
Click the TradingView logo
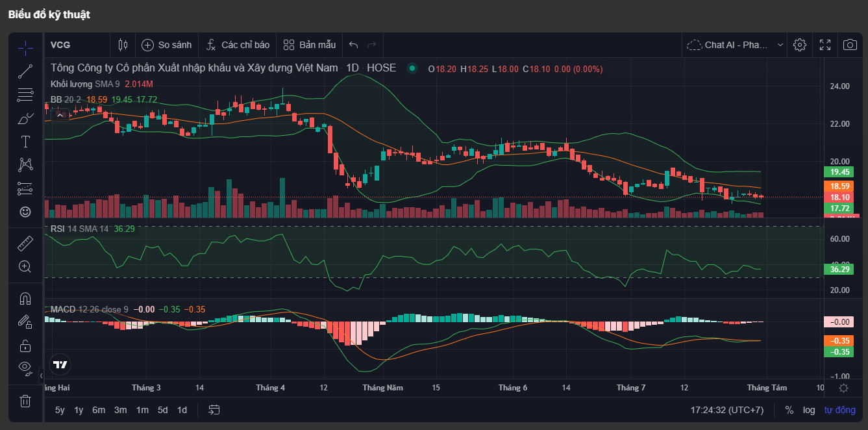point(60,364)
